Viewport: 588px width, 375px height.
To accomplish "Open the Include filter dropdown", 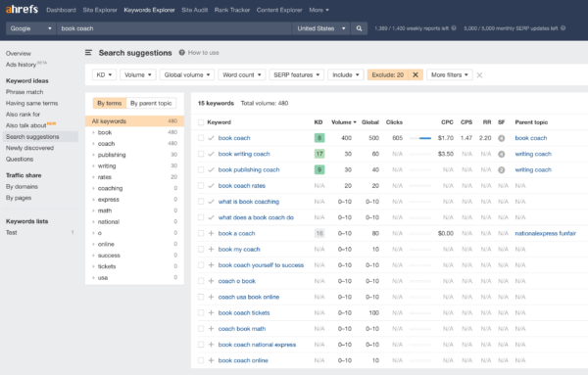I will (x=346, y=75).
